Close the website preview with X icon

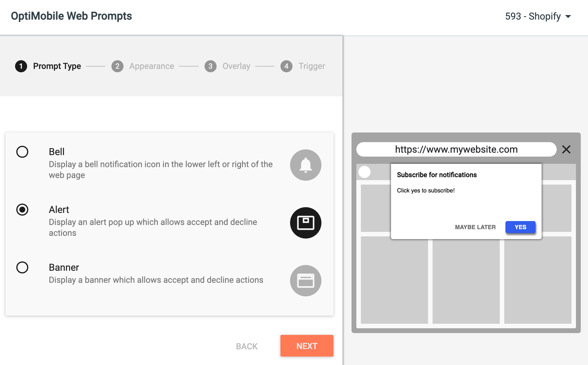point(566,149)
